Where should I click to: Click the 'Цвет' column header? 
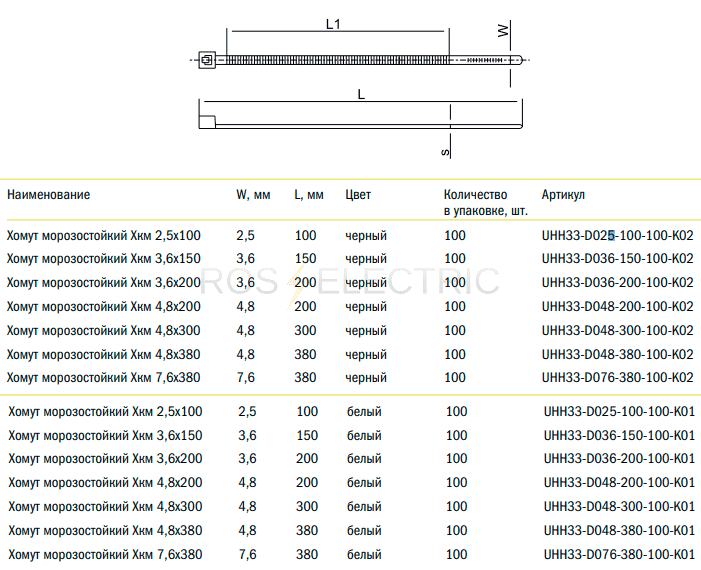358,195
